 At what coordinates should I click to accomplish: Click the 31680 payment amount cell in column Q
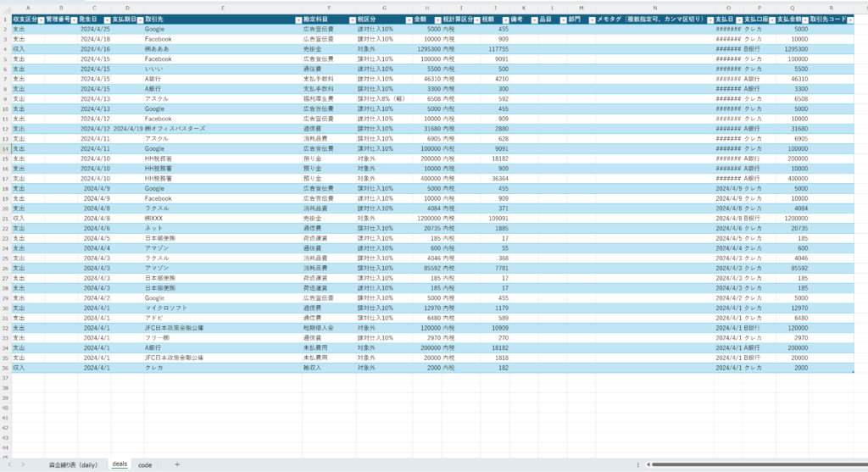click(793, 129)
